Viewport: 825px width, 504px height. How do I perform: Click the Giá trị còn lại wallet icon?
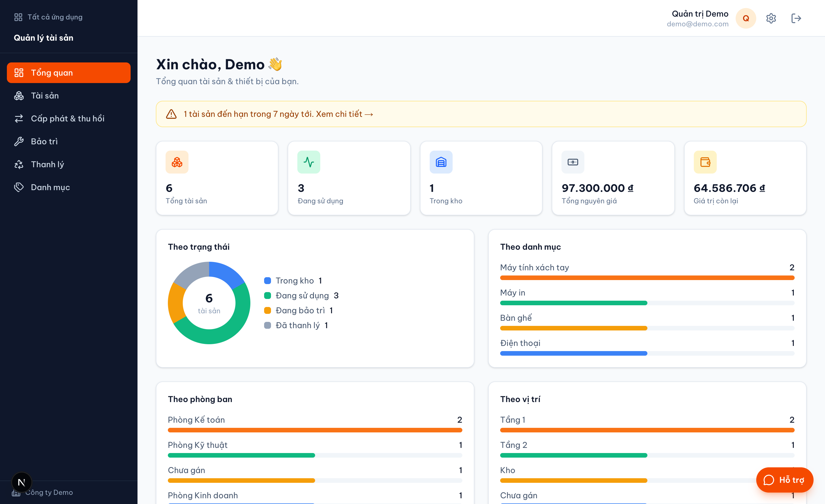tap(705, 162)
